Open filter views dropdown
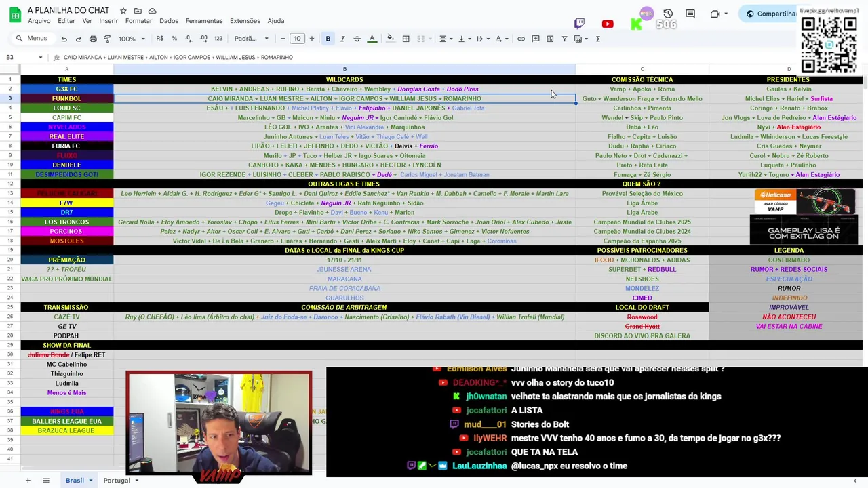Viewport: 868px width, 488px height. [x=580, y=39]
